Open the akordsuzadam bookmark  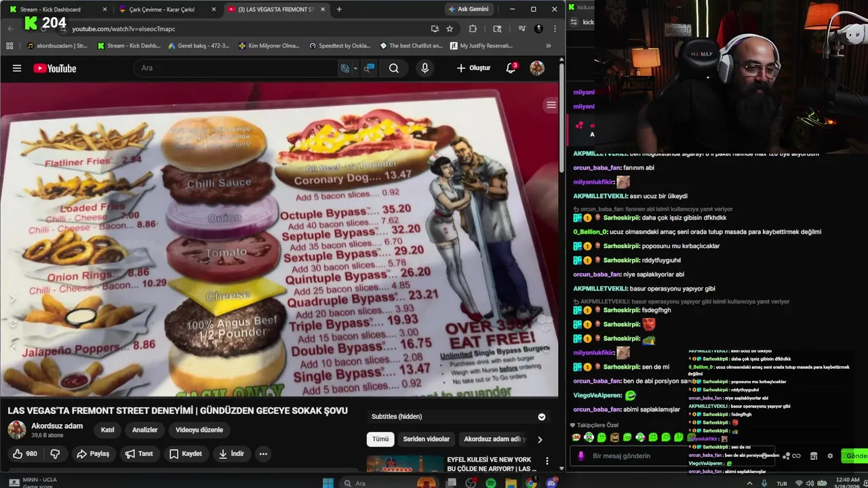click(58, 46)
